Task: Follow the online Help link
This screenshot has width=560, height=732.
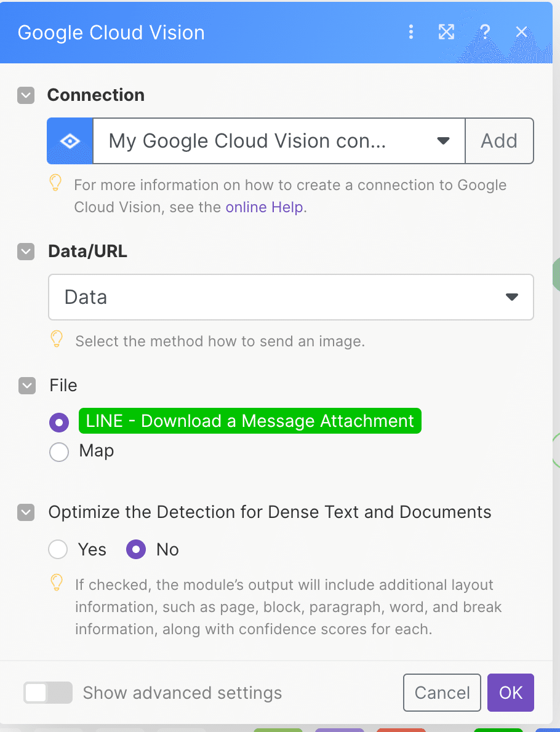Action: [265, 207]
